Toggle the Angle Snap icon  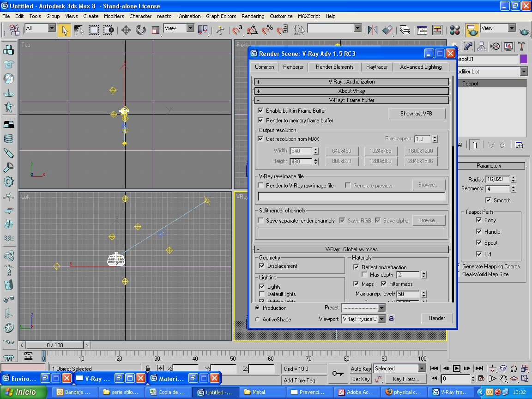(x=252, y=30)
